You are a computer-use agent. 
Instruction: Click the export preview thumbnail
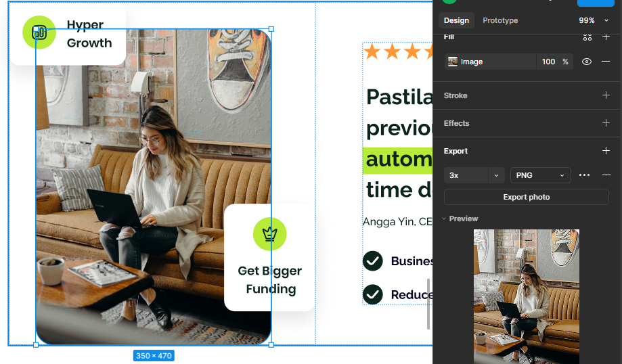527,296
